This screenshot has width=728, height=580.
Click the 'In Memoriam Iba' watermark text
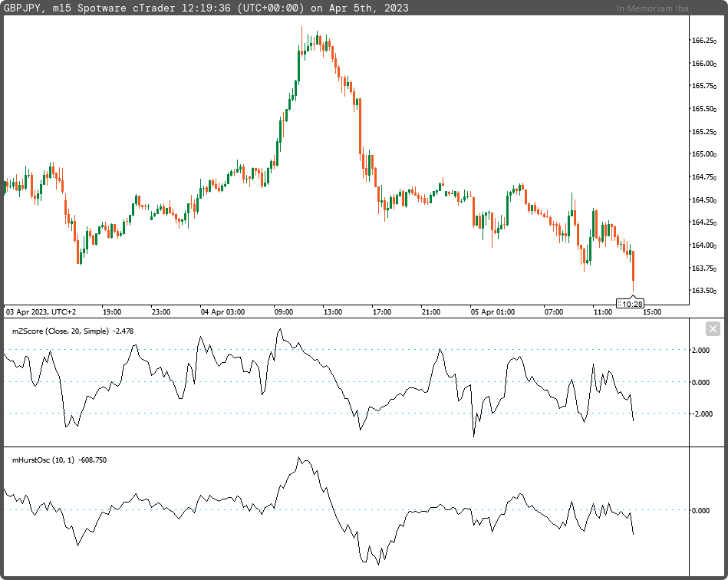[652, 8]
